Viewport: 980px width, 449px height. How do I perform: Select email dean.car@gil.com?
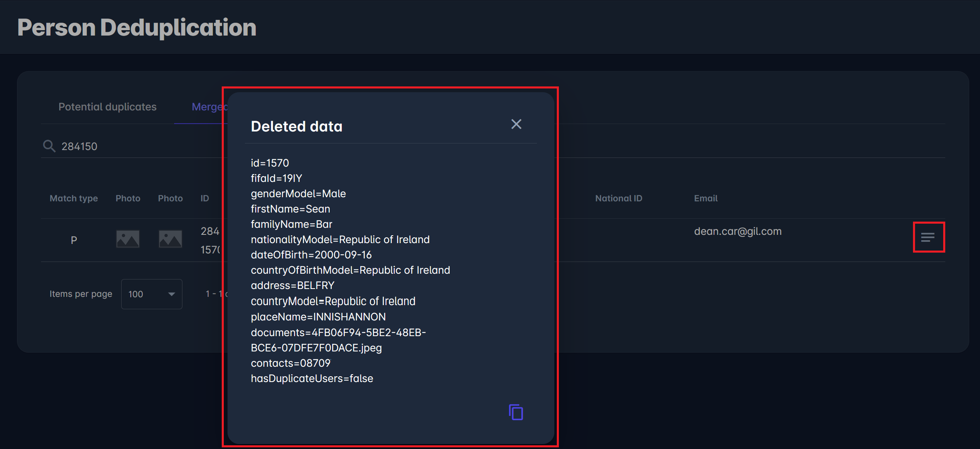(738, 231)
